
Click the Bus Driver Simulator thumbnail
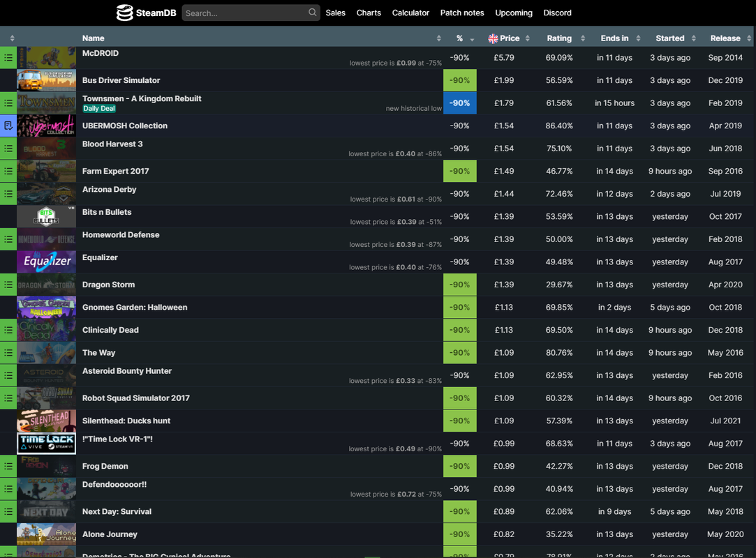click(x=46, y=80)
